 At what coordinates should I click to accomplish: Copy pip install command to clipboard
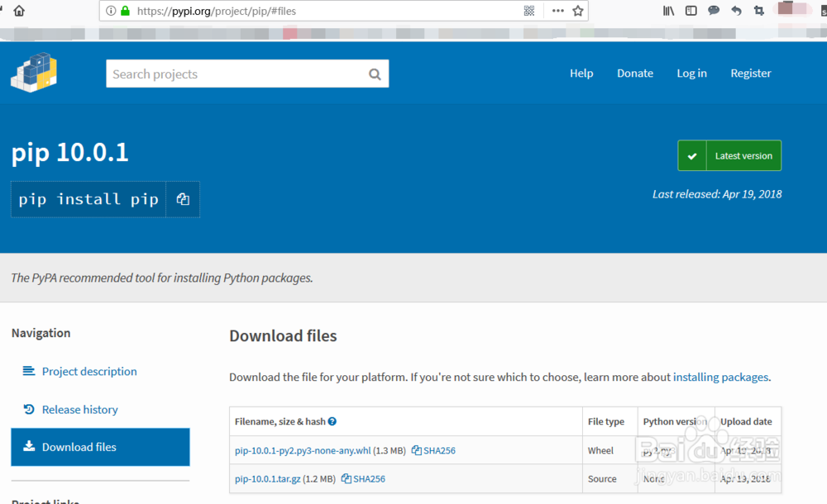click(183, 199)
